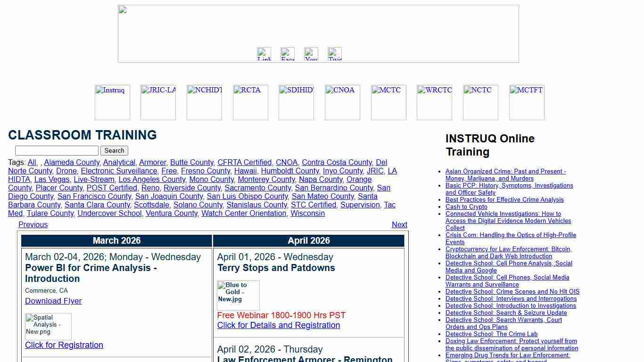
Task: Filter by the POST Certified tag
Action: (112, 188)
